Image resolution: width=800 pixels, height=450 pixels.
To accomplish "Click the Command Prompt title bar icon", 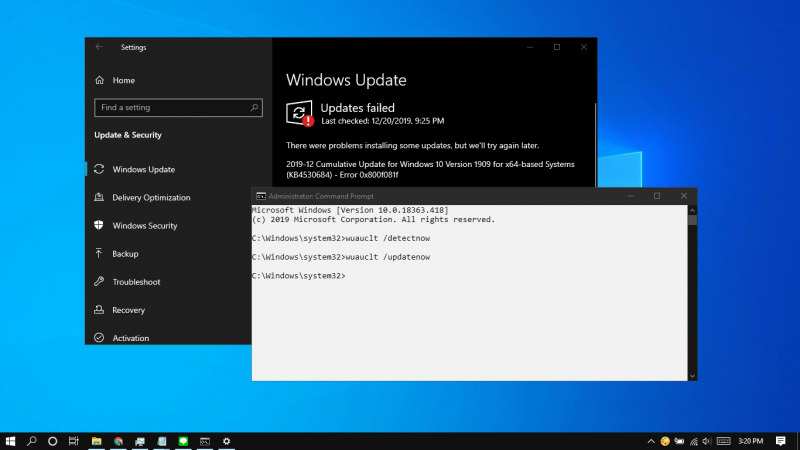I will pos(261,196).
